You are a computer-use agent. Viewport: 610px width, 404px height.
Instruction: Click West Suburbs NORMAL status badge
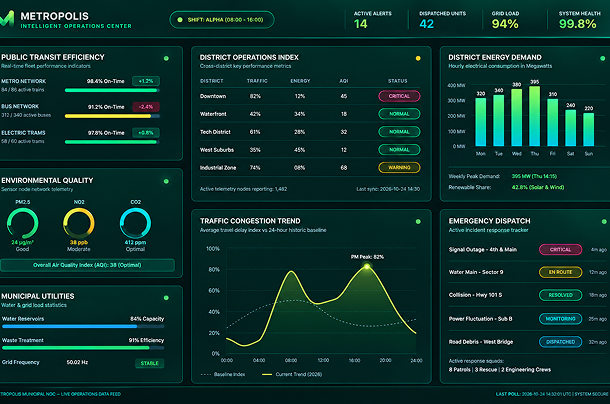point(399,150)
